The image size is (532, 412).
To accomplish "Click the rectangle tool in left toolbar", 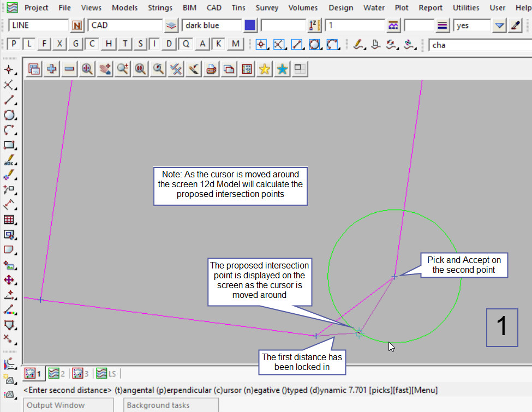I will (x=9, y=146).
